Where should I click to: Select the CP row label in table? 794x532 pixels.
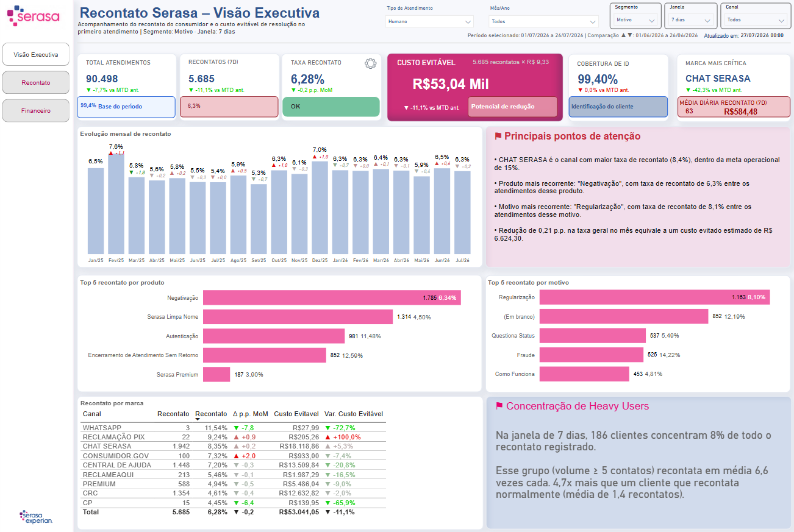[x=87, y=503]
